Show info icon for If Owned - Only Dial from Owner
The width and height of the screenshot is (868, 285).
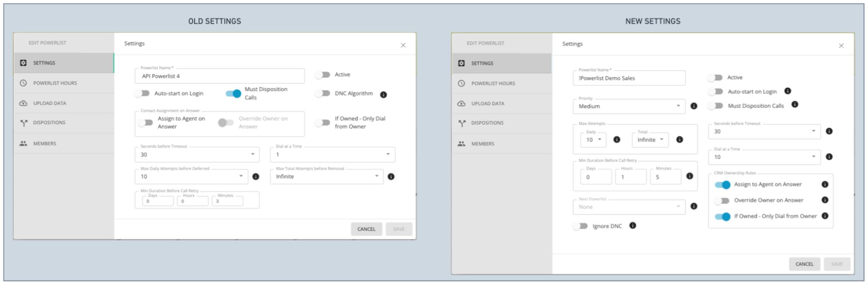(825, 216)
